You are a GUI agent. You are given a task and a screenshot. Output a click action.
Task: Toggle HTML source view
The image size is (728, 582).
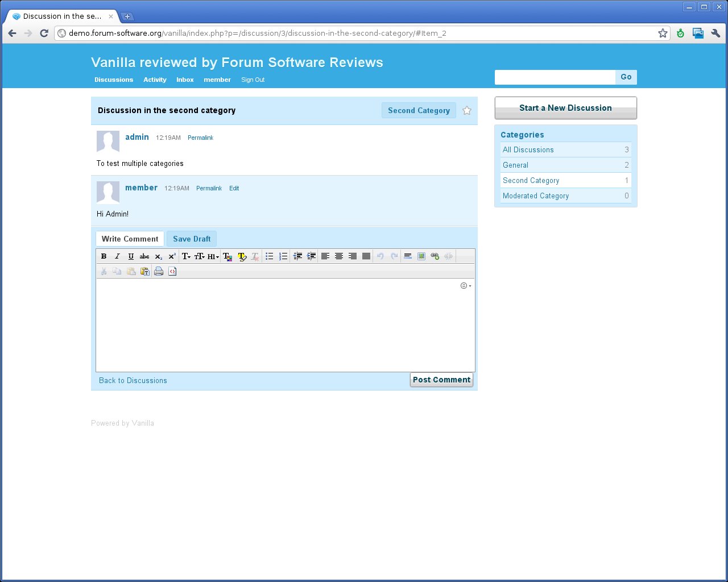172,272
